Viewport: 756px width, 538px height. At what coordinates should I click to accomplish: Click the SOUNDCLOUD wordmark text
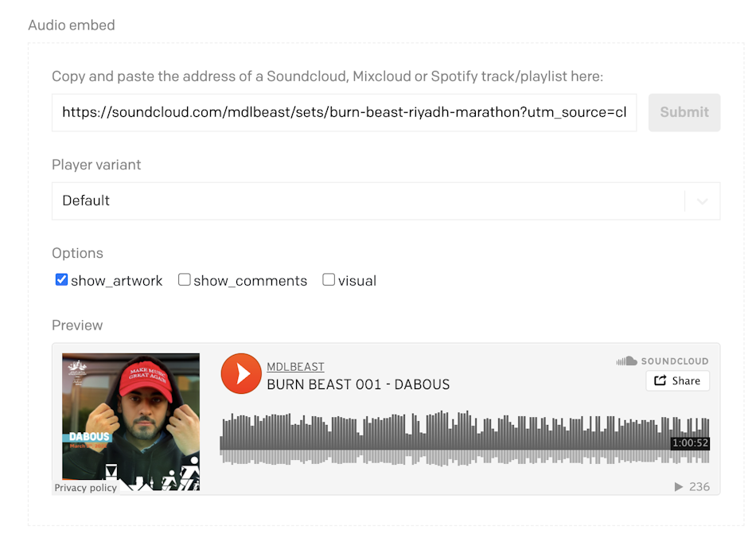point(675,361)
